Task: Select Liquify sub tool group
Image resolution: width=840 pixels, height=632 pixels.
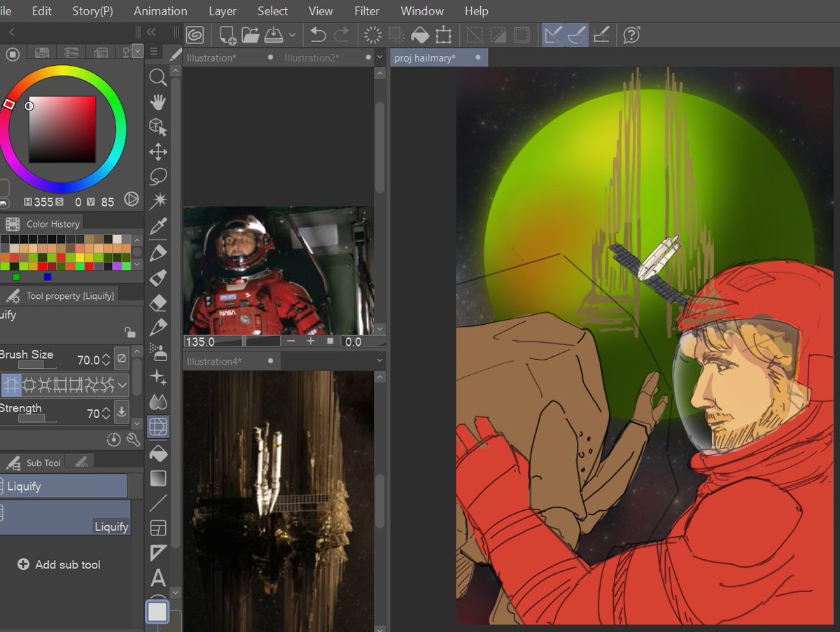Action: pos(64,486)
